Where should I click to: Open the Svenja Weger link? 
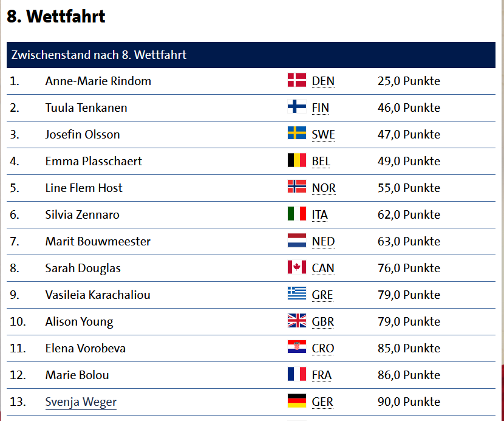[81, 402]
